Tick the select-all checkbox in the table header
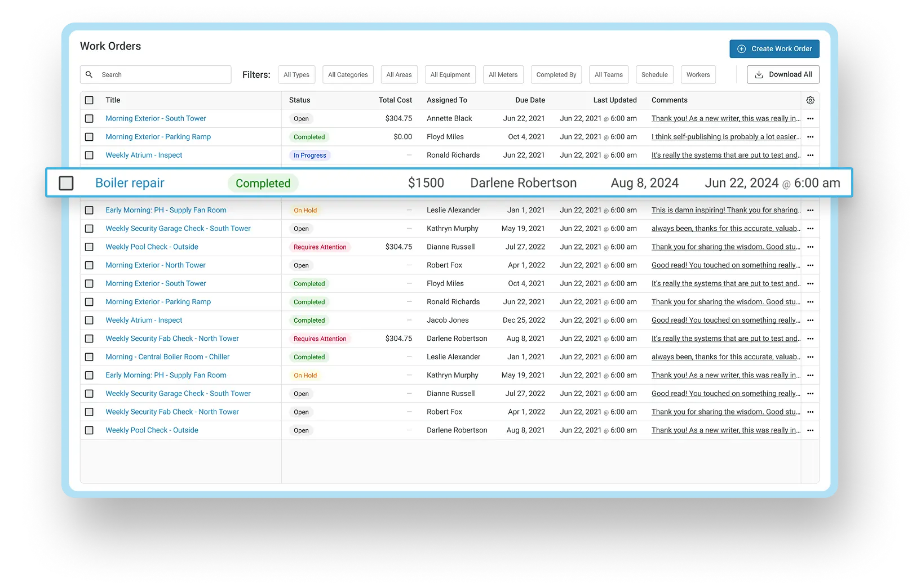The height and width of the screenshot is (588, 921). pyautogui.click(x=89, y=100)
